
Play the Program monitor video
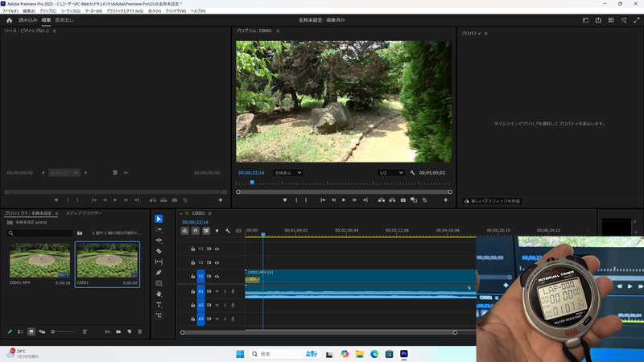tap(344, 200)
